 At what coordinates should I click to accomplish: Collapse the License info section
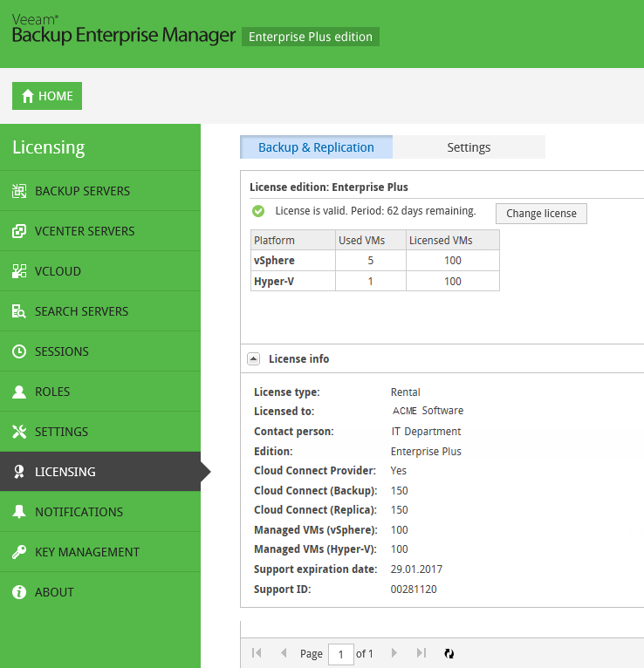(253, 358)
